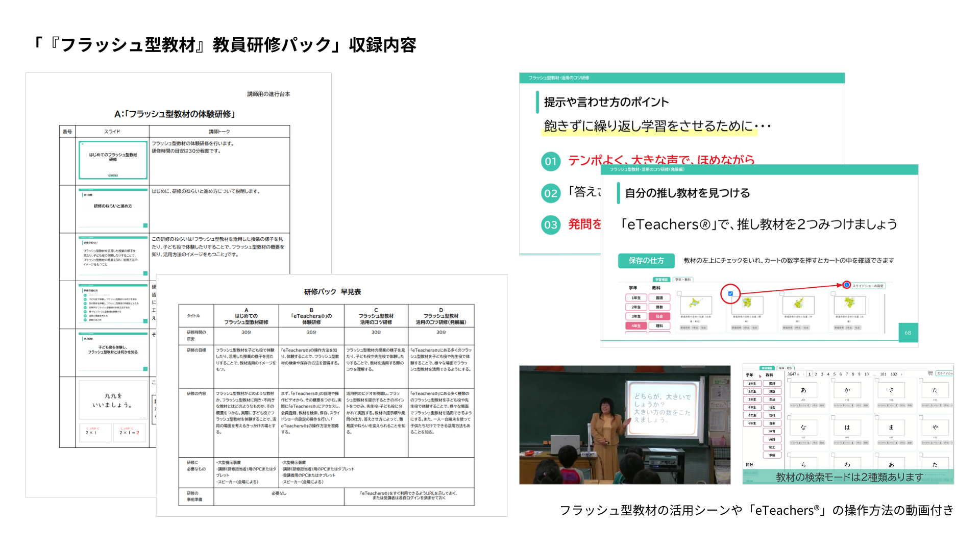Viewport: 980px width, 551px height.
Task: Select the 学年・教科 tab in map screenshot
Action: (683, 280)
